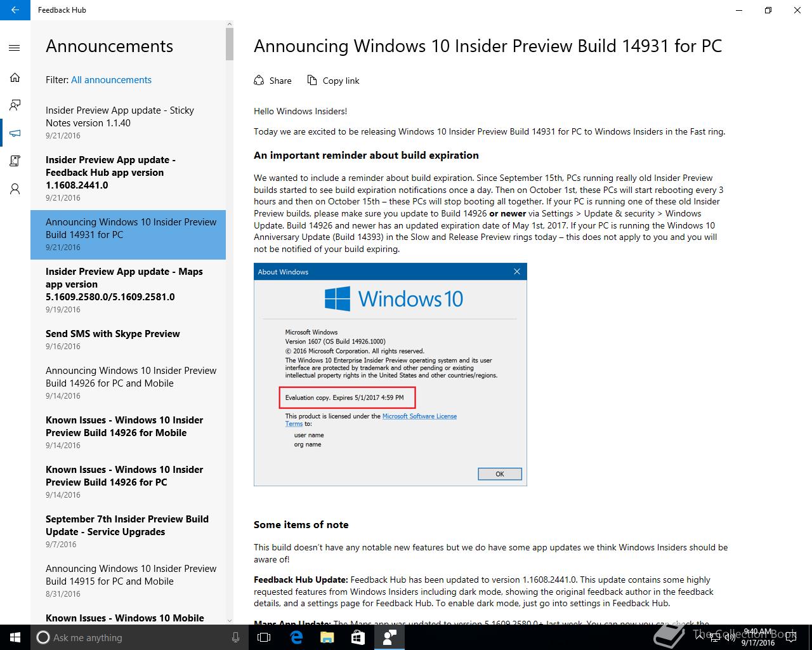
Task: Click the Some items of note heading
Action: click(301, 525)
